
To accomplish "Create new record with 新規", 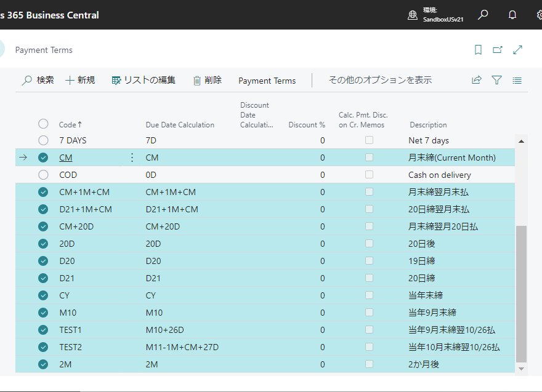I will pos(80,80).
